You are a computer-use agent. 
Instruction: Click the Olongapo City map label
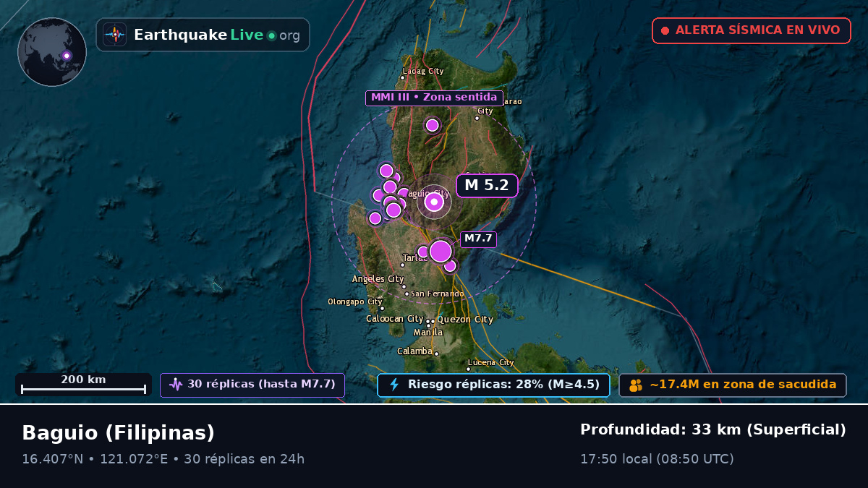355,301
